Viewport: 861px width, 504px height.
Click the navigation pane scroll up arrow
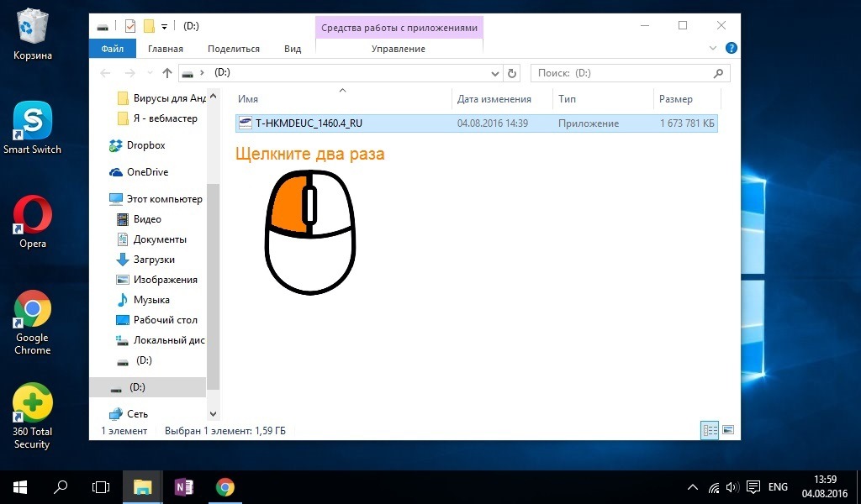213,97
